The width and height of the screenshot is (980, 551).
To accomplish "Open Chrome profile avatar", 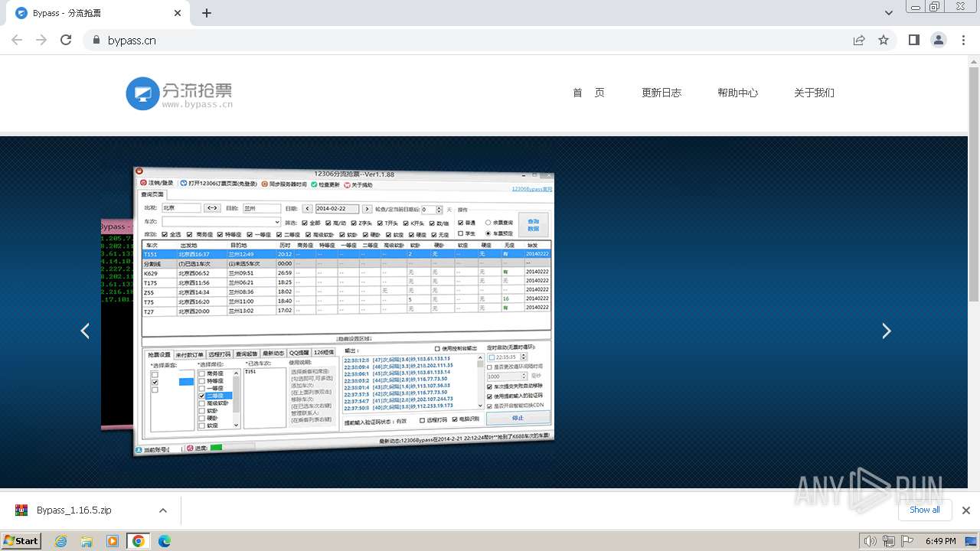I will (x=938, y=40).
